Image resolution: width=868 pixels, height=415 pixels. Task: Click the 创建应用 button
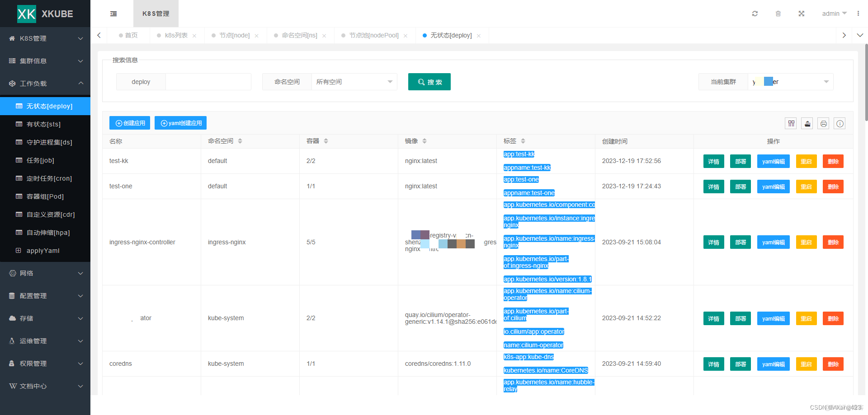click(130, 123)
